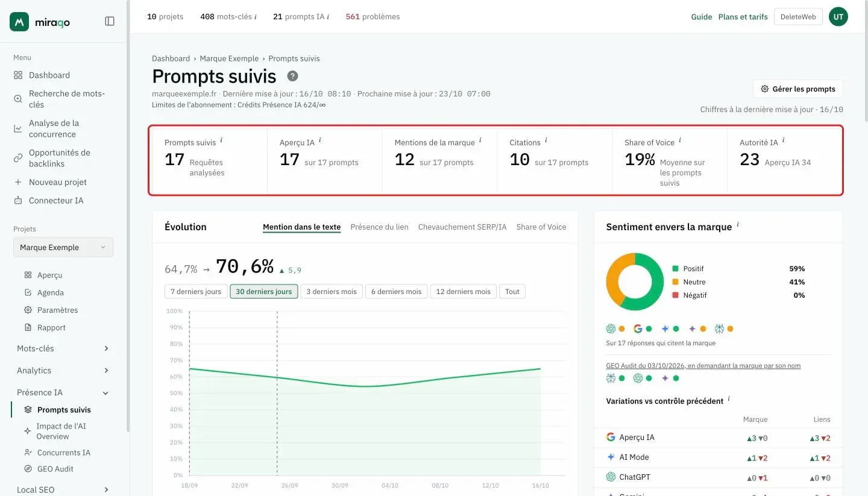Image resolution: width=868 pixels, height=496 pixels.
Task: Select the 3 derniers mois range
Action: pos(332,292)
